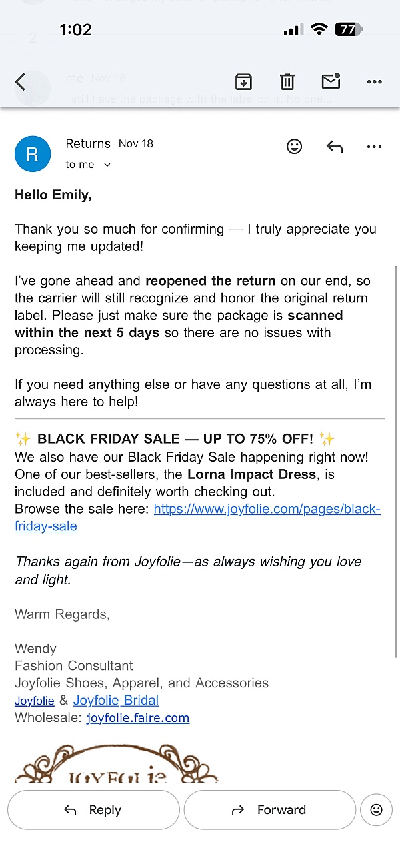Expand recipient details next to 'to me'

pyautogui.click(x=107, y=165)
